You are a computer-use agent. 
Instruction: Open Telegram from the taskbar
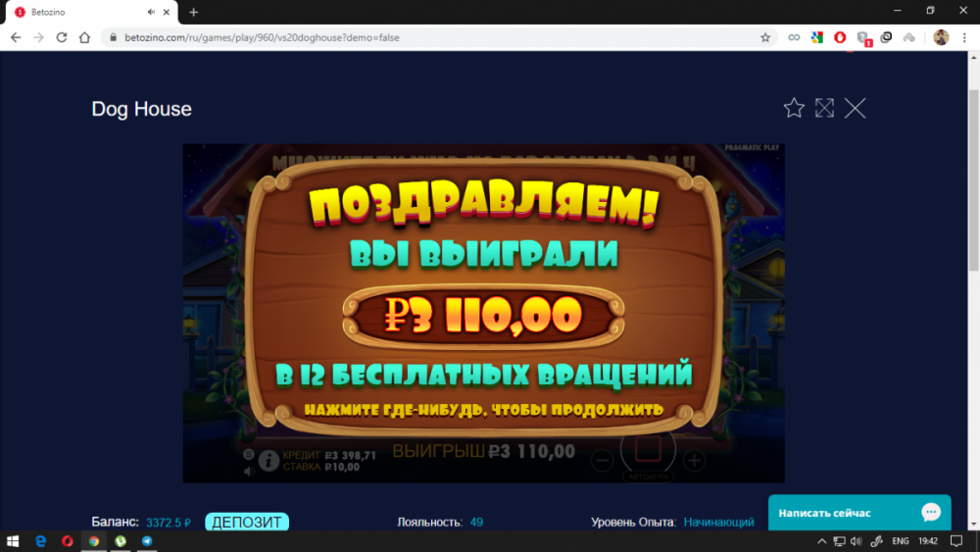tap(147, 541)
